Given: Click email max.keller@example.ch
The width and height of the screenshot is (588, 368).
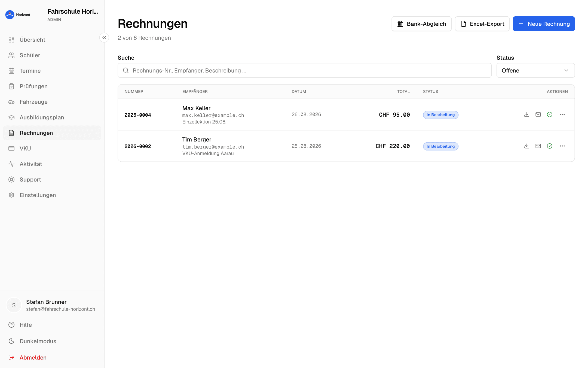Looking at the screenshot, I should tap(213, 115).
